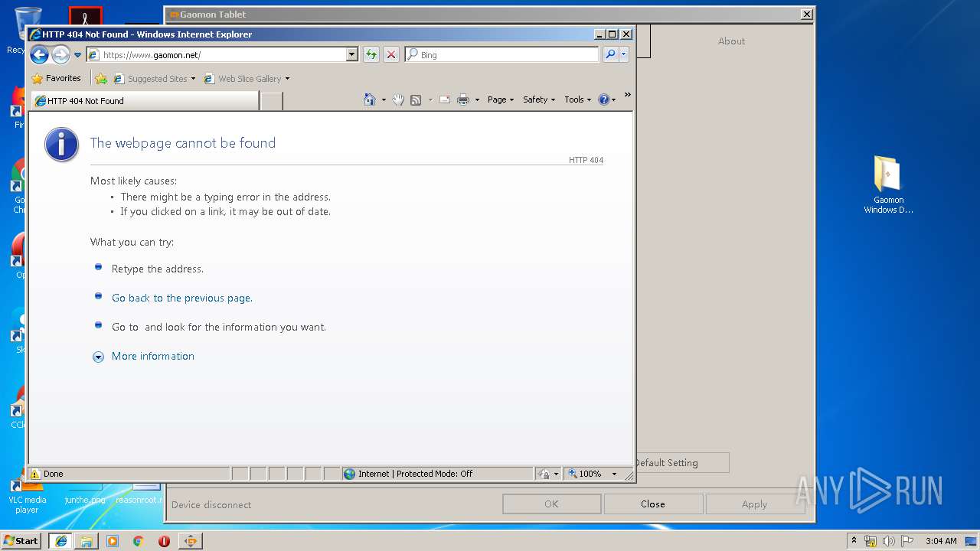Screen dimensions: 980x551
Task: Open Opera from the taskbar
Action: (x=165, y=541)
